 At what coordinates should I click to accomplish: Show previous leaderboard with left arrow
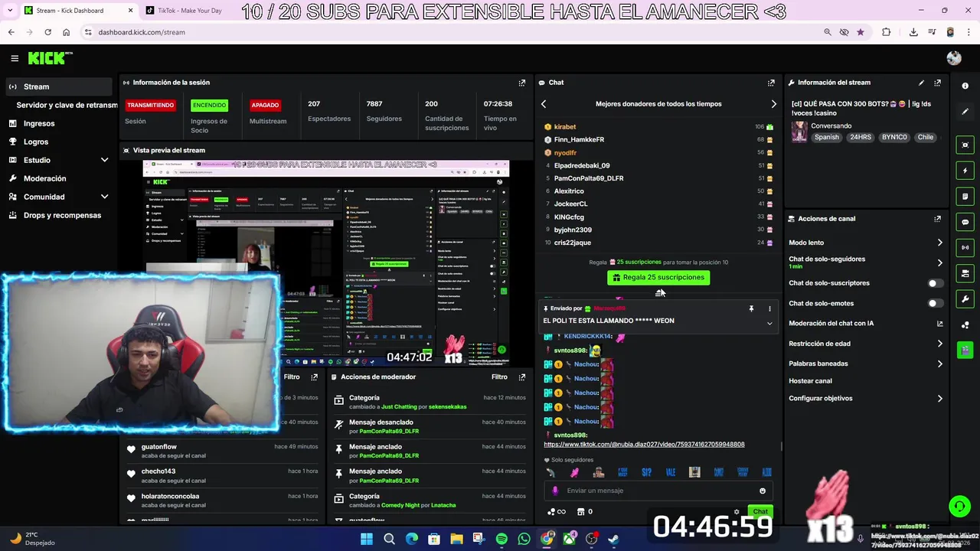click(x=544, y=104)
